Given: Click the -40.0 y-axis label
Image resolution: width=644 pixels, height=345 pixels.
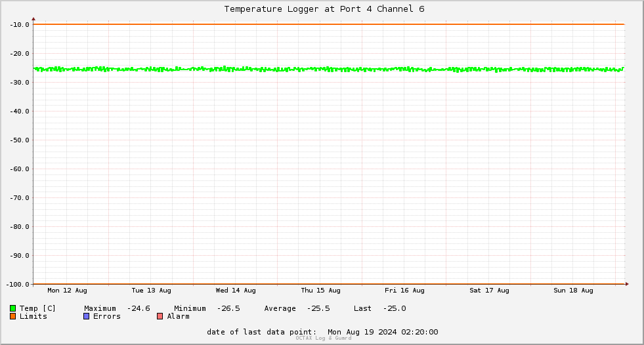Looking at the screenshot, I should click(x=19, y=111).
